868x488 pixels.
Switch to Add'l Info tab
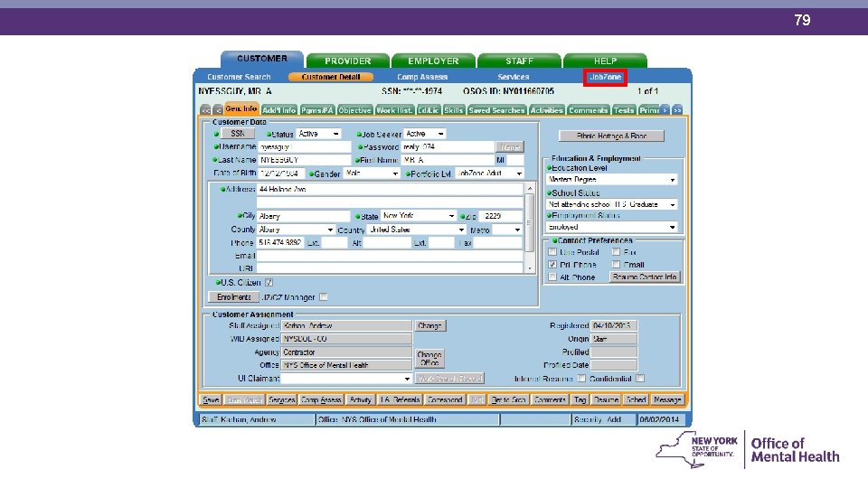[279, 110]
